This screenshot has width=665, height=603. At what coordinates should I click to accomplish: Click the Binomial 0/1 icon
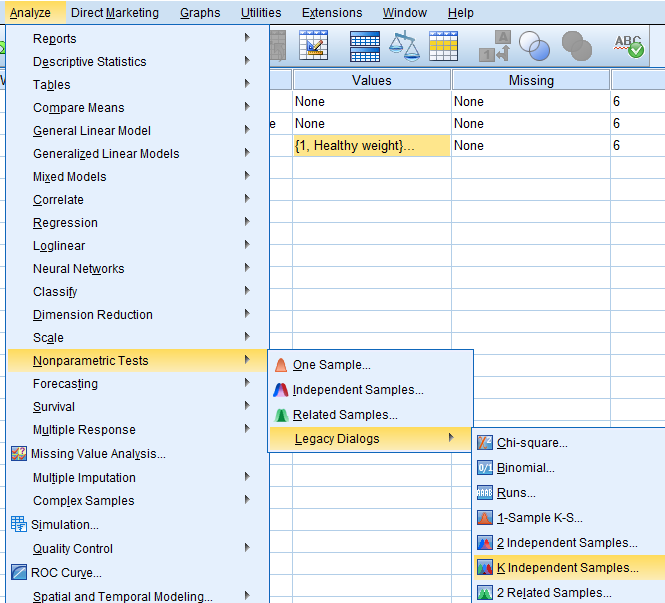point(485,468)
